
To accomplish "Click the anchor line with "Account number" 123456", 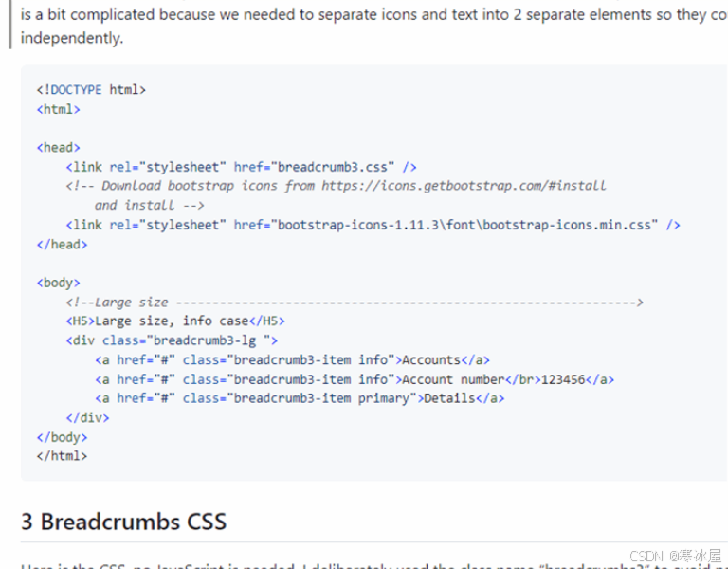I will point(355,379).
